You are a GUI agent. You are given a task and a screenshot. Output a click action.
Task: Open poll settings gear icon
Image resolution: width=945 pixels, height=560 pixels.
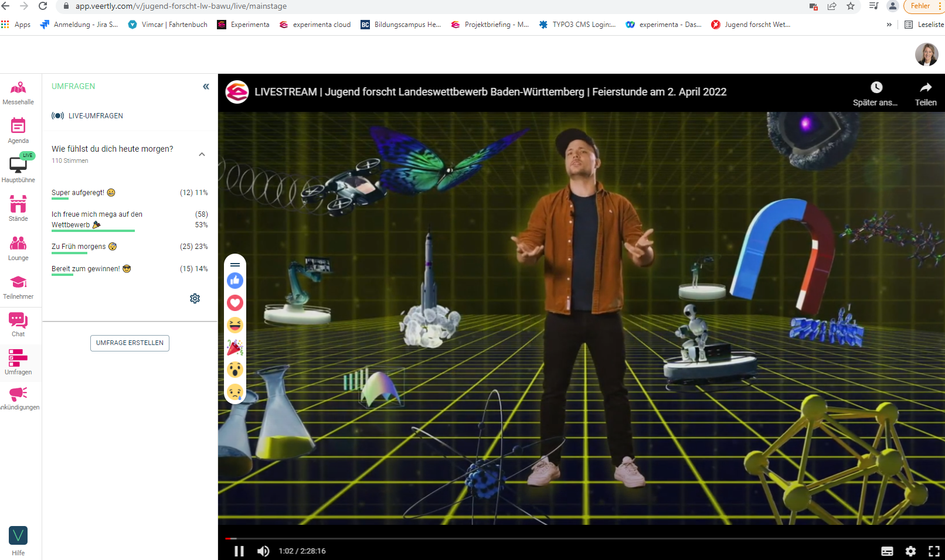pos(195,299)
